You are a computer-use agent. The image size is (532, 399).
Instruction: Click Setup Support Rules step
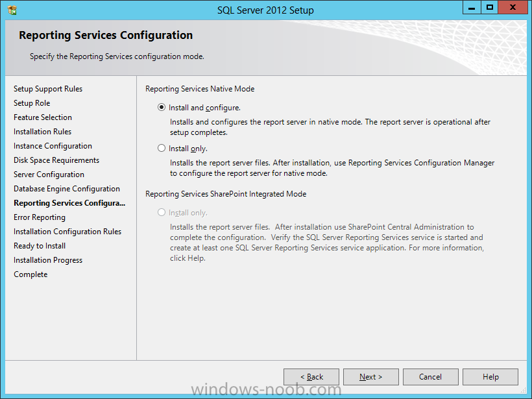click(48, 89)
